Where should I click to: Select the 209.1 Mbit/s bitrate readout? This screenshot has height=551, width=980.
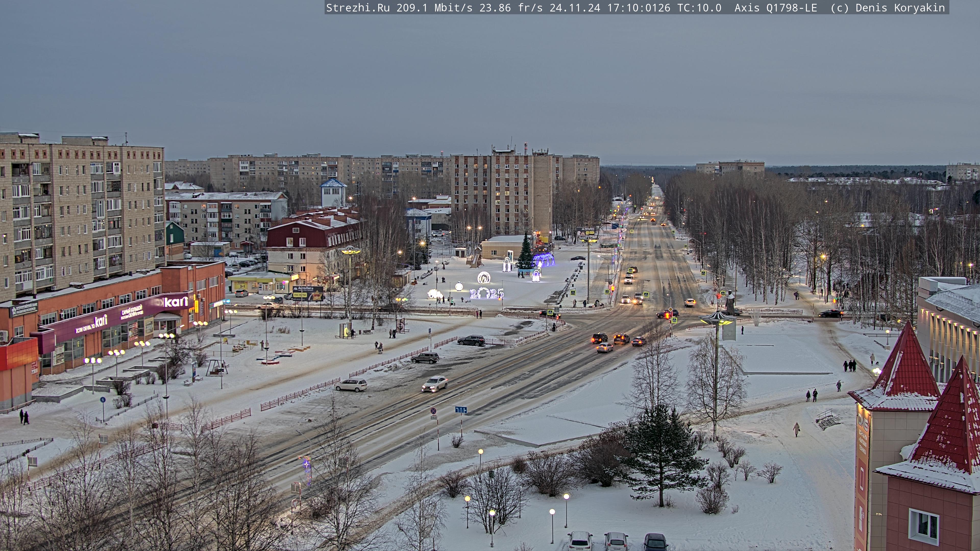tap(435, 8)
